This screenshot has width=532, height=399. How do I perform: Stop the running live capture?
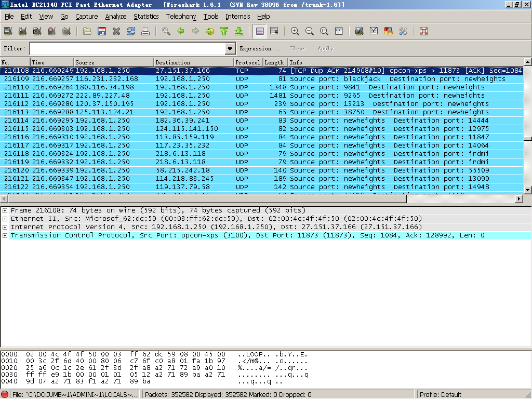coord(51,31)
